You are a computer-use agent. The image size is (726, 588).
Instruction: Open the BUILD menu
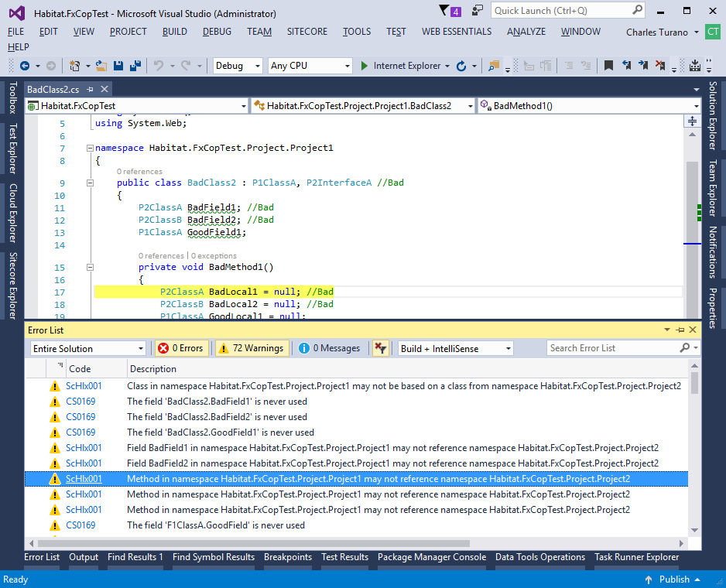pos(175,32)
